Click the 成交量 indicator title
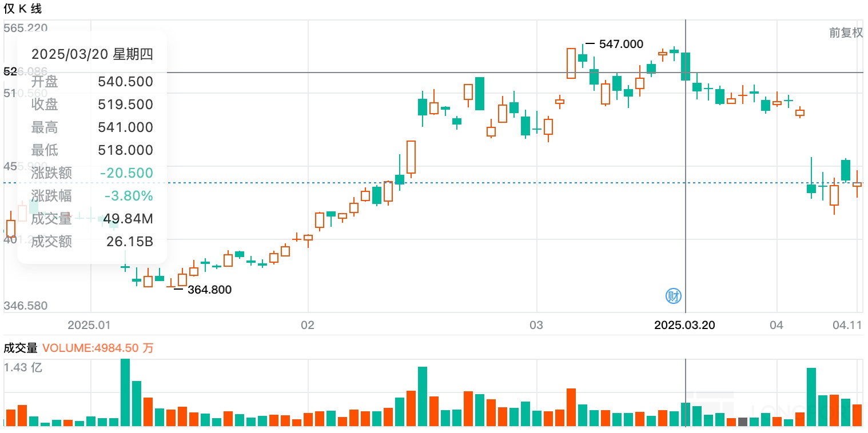The width and height of the screenshot is (868, 433). [x=21, y=348]
